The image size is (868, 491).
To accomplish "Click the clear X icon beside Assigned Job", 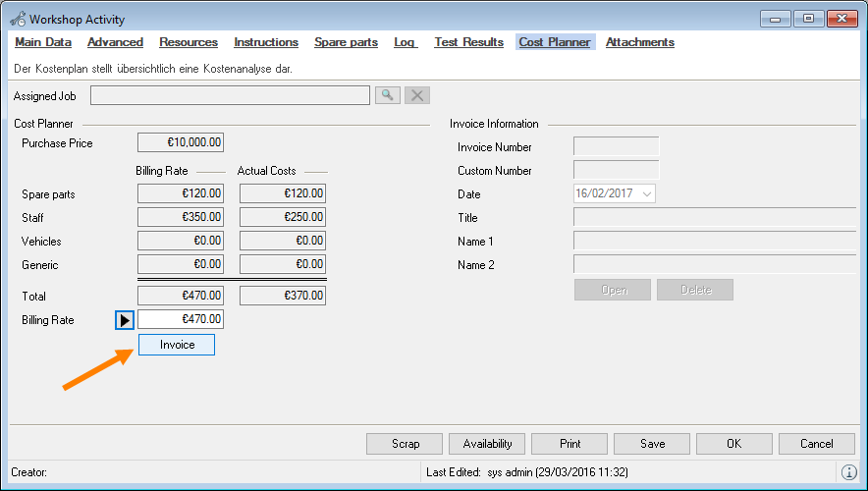I will point(417,95).
